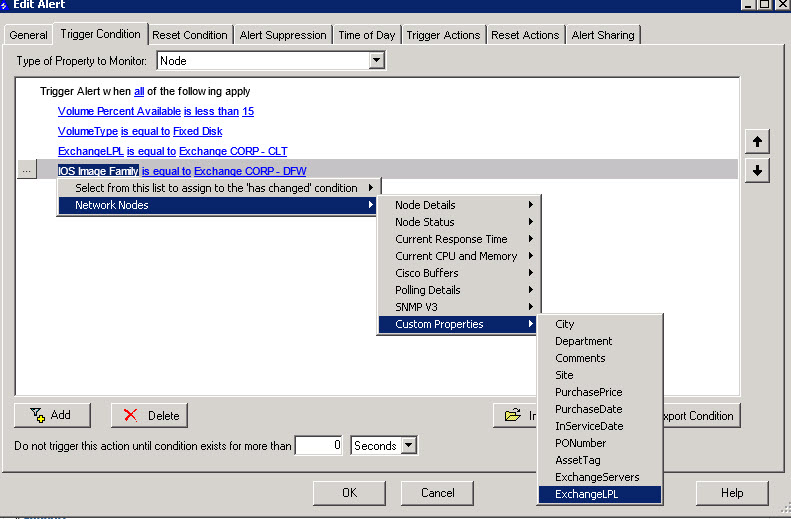The width and height of the screenshot is (791, 519).
Task: Select the Comments custom property
Action: 600,358
